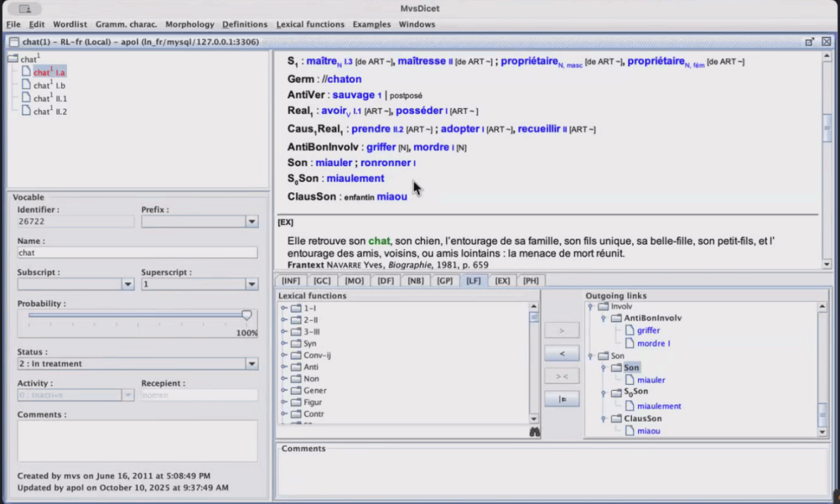Collapse the Son node in outgoing links
840x504 pixels.
604,368
